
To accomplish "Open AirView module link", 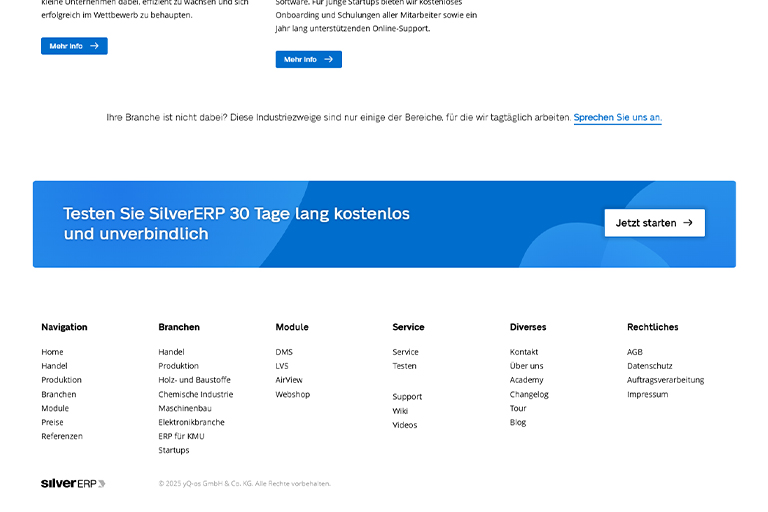I will pyautogui.click(x=289, y=380).
